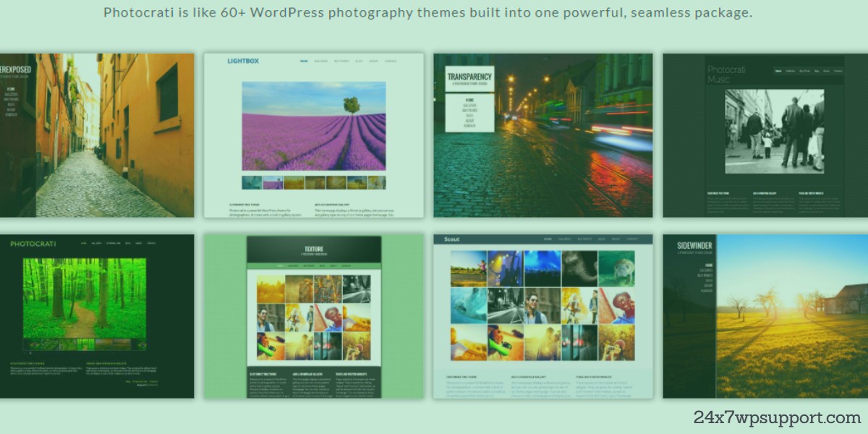
Task: Open the alley street Exposed theme preview
Action: click(97, 135)
